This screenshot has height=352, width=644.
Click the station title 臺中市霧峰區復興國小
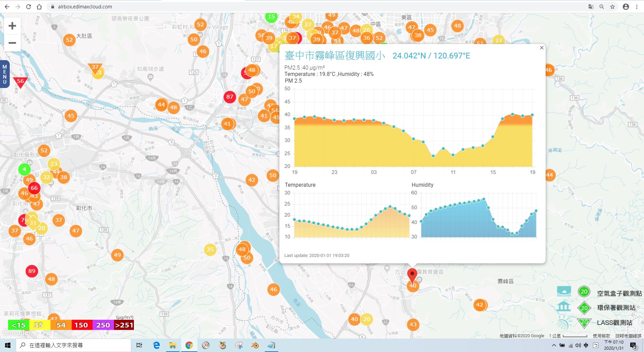click(335, 55)
